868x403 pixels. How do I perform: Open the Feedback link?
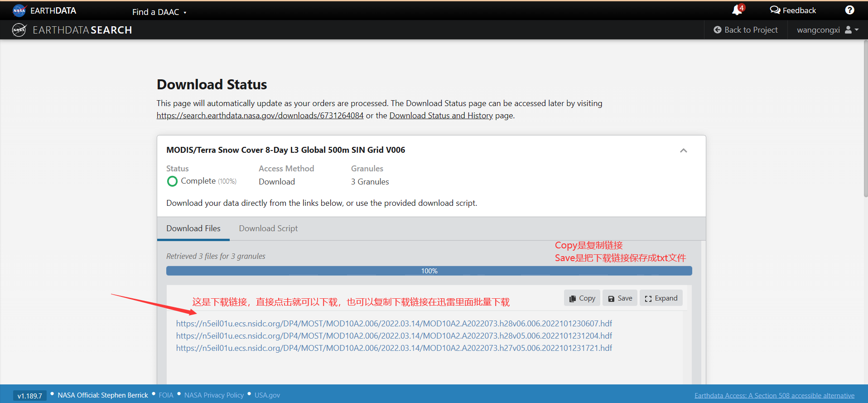pyautogui.click(x=793, y=10)
